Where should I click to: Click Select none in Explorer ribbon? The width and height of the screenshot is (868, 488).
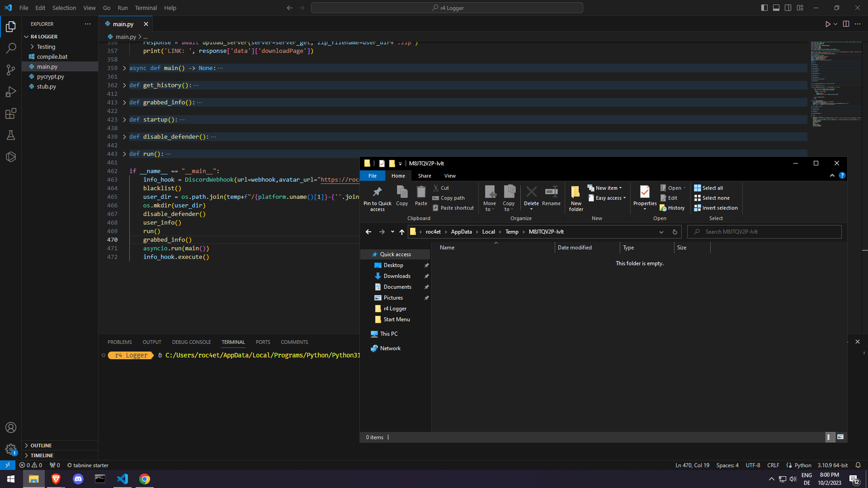(712, 198)
